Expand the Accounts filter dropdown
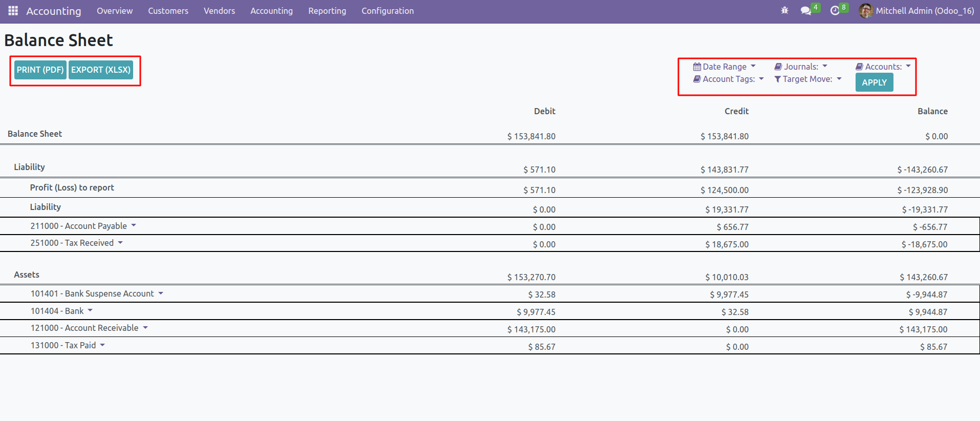This screenshot has height=421, width=980. [884, 67]
